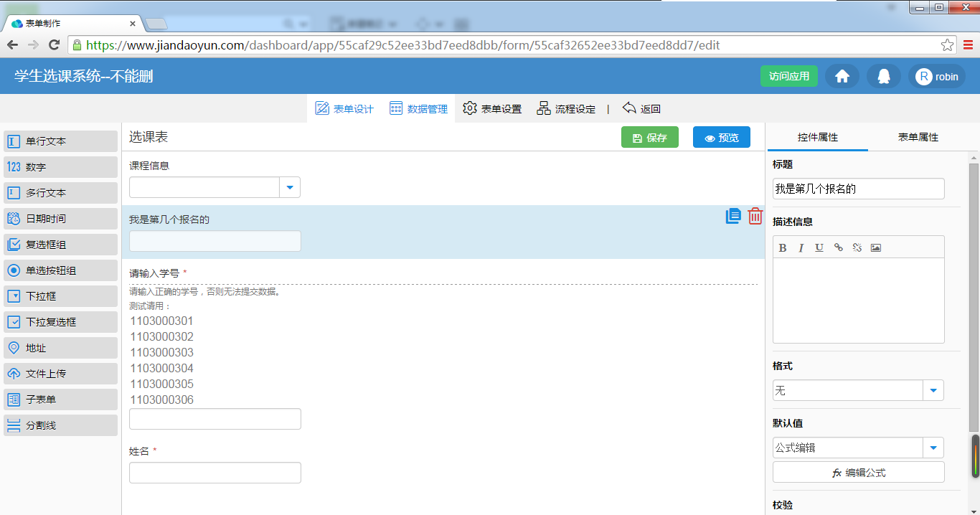Click the browser address bar
Viewport: 980px width, 515px height.
512,45
